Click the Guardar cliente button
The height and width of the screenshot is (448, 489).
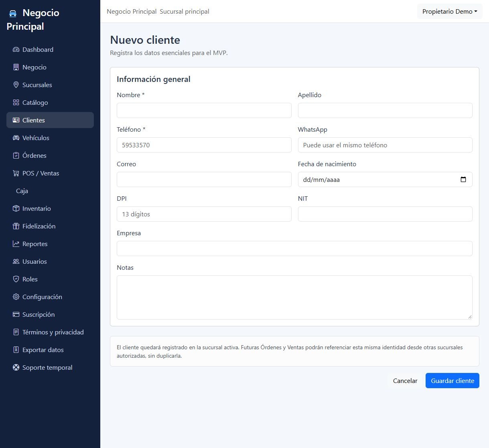click(452, 381)
